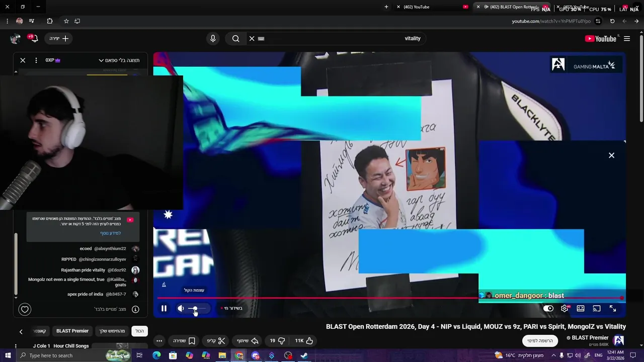Go back in browser history
Image resolution: width=644 pixels, height=362 pixels.
point(636,21)
